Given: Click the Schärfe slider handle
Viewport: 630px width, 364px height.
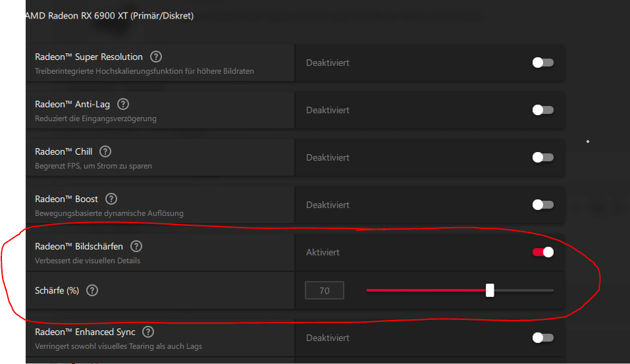Looking at the screenshot, I should click(x=490, y=290).
